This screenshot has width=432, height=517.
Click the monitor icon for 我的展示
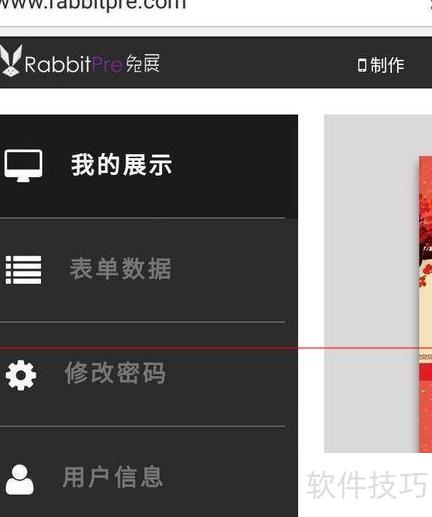pos(23,165)
